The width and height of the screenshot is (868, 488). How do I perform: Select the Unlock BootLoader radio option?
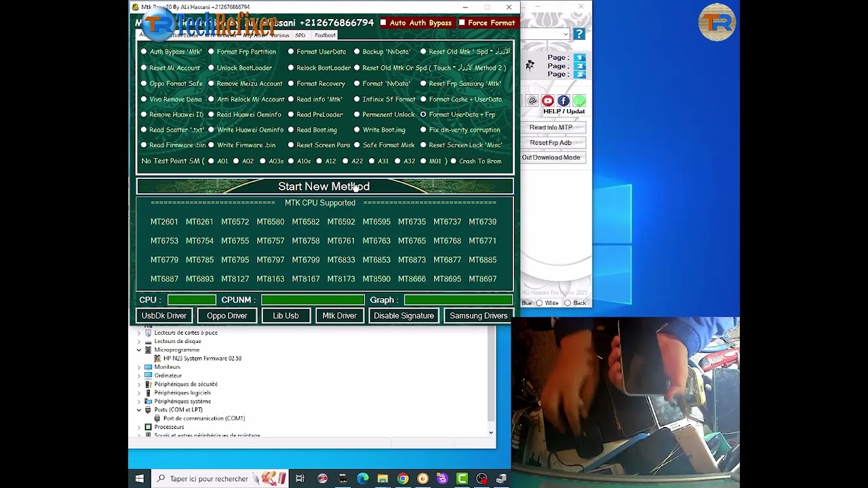coord(212,68)
